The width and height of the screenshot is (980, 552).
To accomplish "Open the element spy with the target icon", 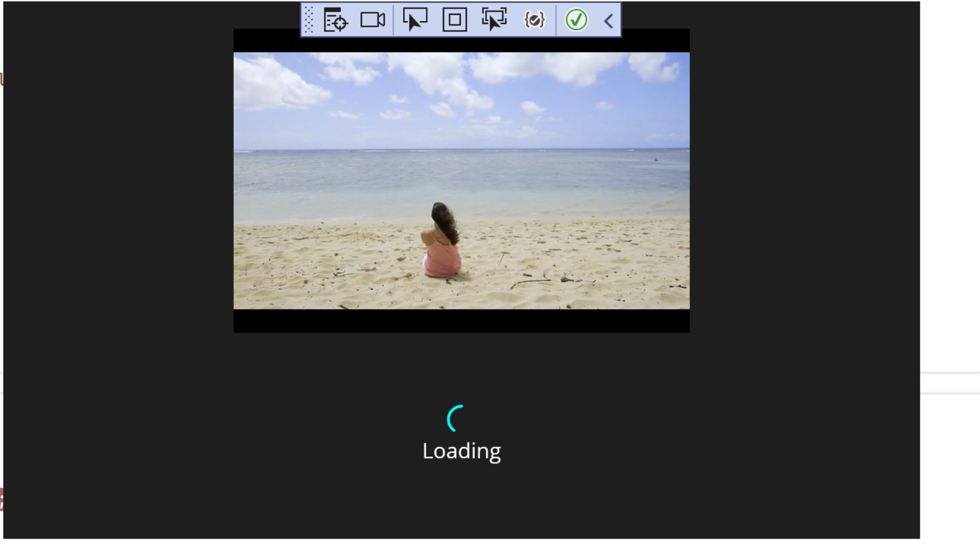I will (335, 20).
